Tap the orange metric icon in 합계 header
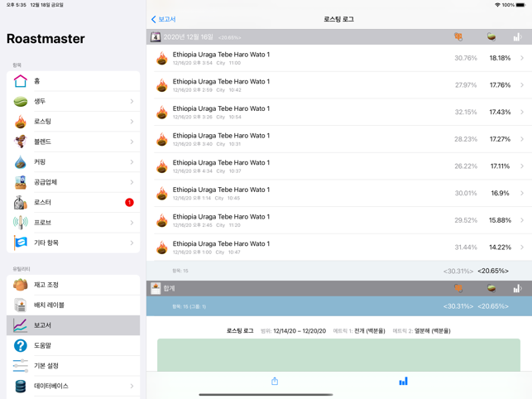The width and height of the screenshot is (532, 399). [458, 288]
